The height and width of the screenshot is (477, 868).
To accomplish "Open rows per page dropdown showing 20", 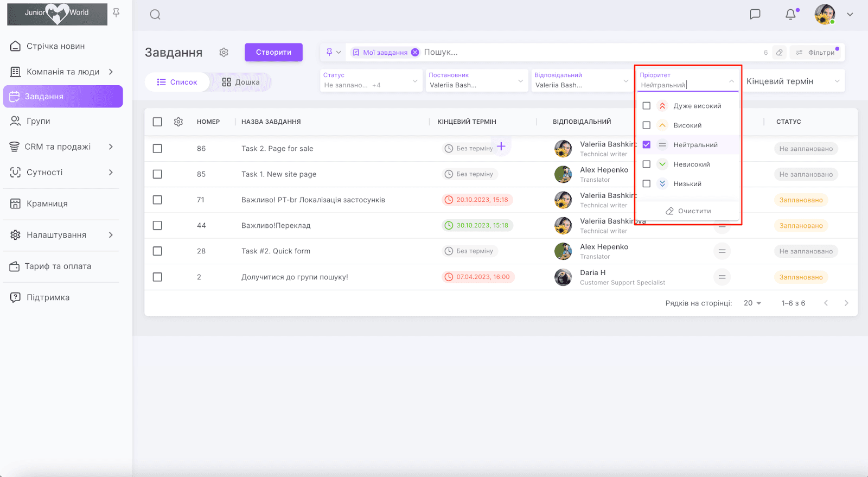I will click(752, 303).
